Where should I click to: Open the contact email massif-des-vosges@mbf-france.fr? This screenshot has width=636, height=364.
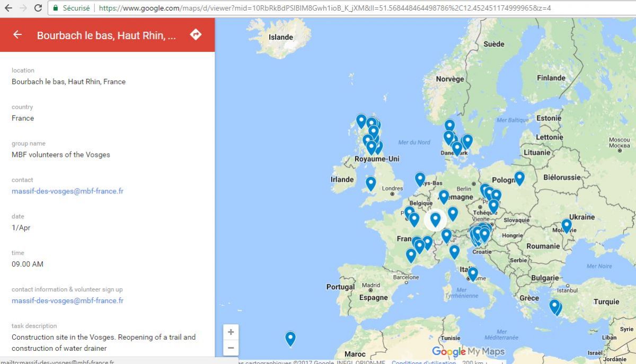coord(67,191)
